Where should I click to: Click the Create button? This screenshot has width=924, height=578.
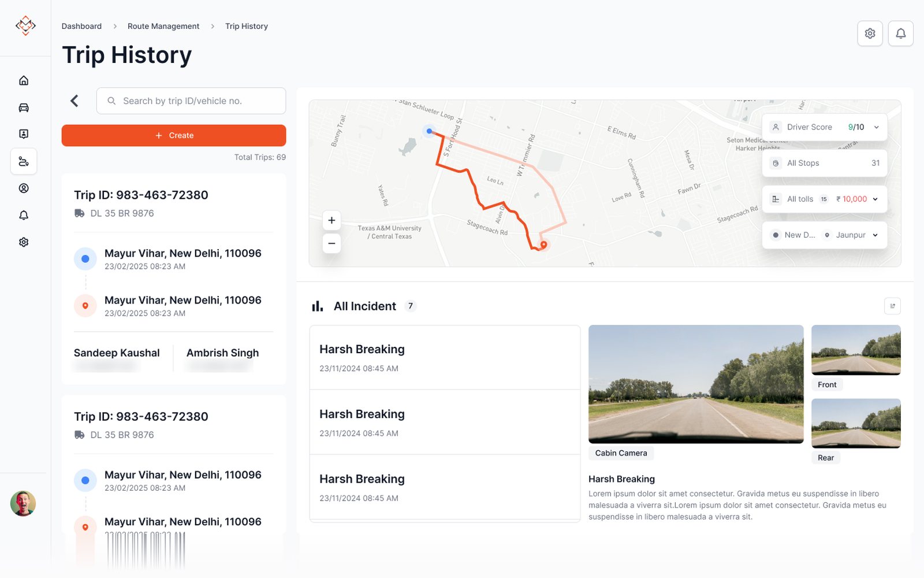coord(174,135)
